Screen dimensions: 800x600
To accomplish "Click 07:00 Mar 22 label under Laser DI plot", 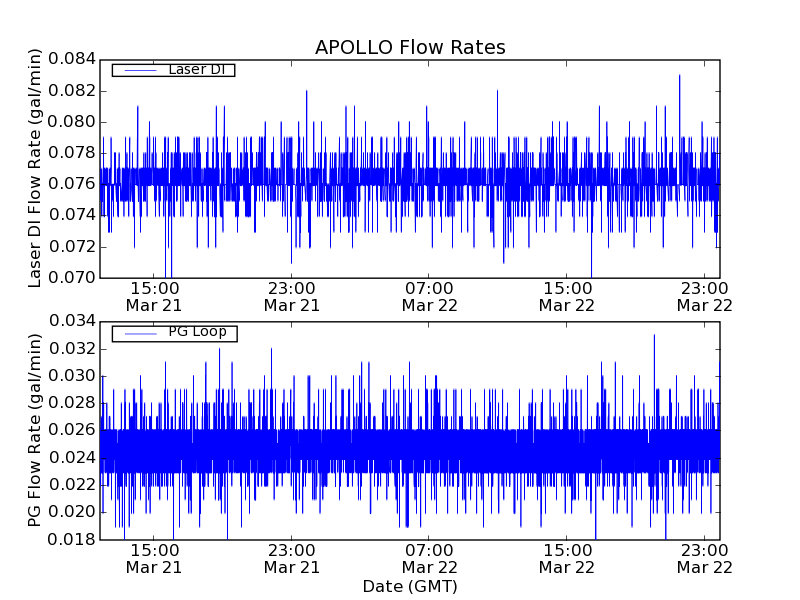I will [430, 297].
